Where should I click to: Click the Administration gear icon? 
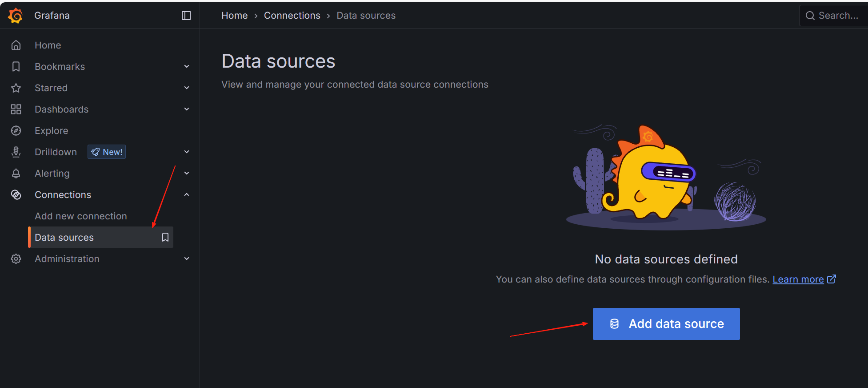pyautogui.click(x=16, y=259)
